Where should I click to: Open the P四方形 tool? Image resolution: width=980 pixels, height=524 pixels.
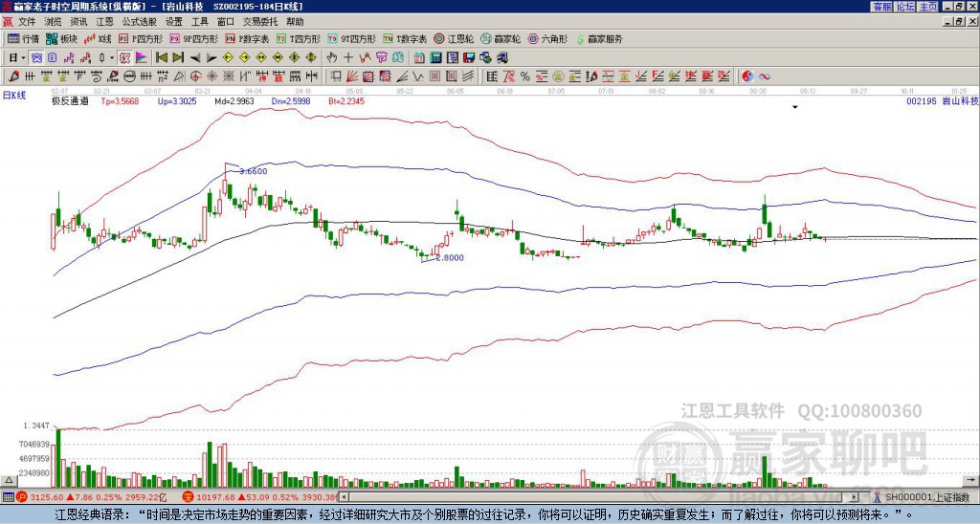coord(141,38)
